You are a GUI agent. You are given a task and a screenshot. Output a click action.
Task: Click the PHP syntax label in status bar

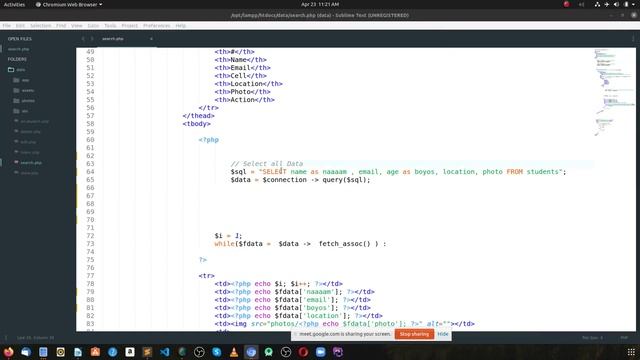click(624, 338)
